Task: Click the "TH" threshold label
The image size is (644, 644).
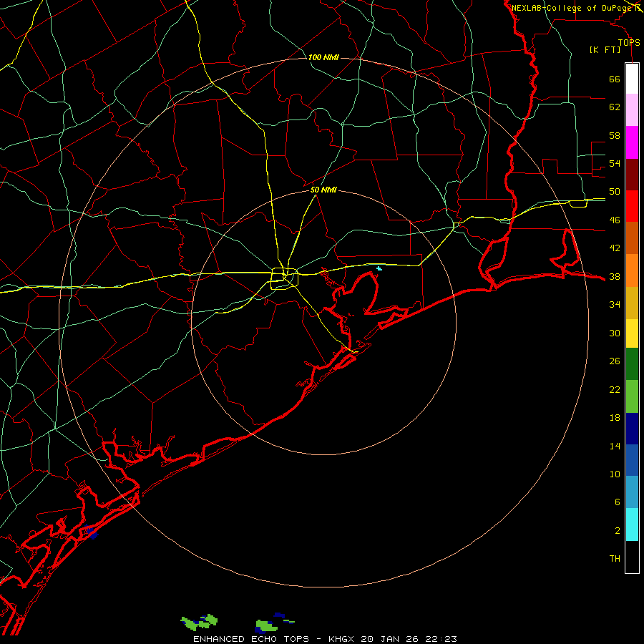Action: tap(615, 559)
